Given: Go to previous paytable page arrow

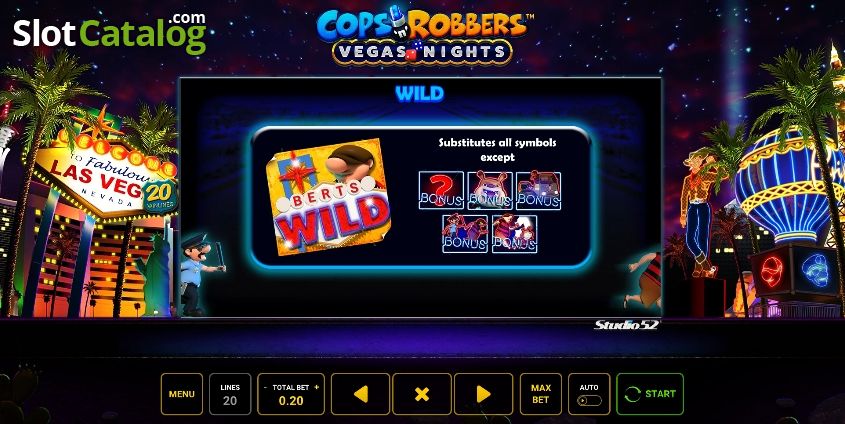Looking at the screenshot, I should coord(360,394).
